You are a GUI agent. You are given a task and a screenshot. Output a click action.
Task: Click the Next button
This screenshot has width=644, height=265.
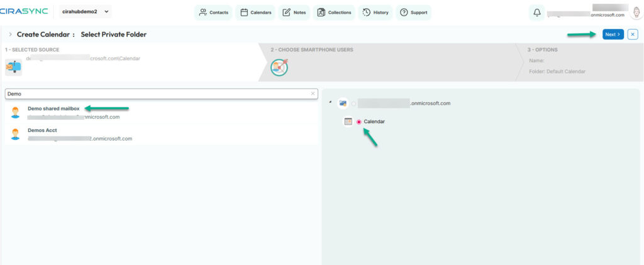click(613, 35)
